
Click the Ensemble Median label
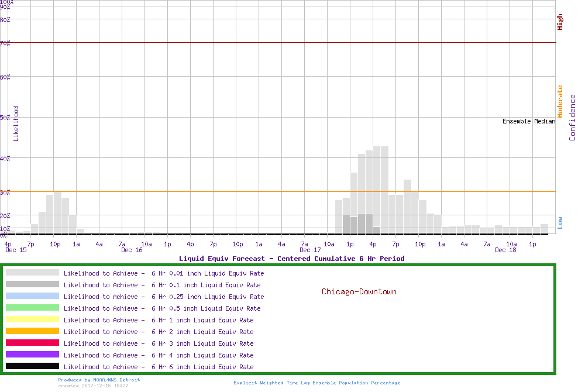point(528,122)
